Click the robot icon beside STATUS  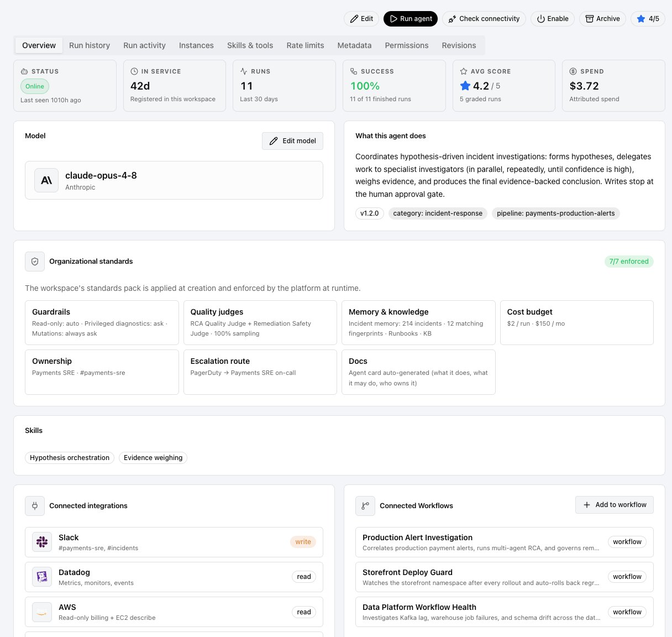pos(24,71)
